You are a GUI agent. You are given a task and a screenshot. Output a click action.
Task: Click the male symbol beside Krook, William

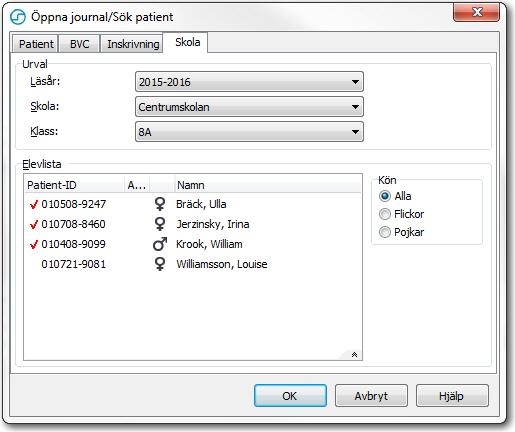[x=160, y=244]
